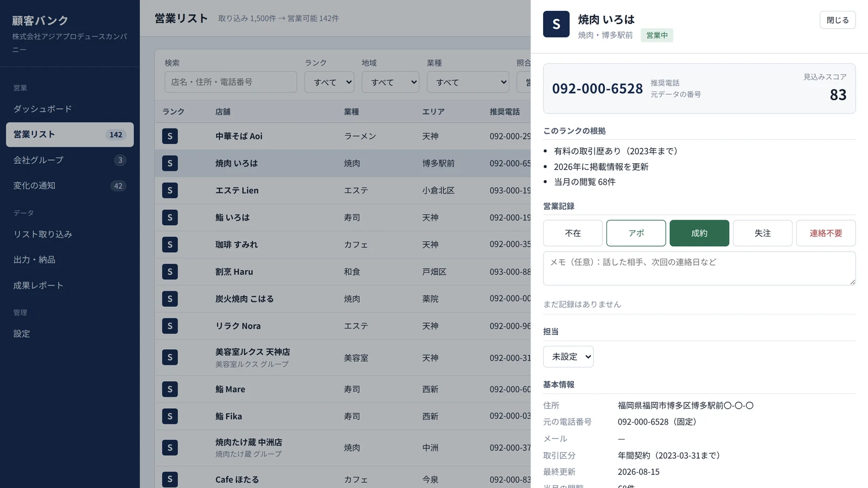Click the S rank badge for 中華そば Aoi
Image resolution: width=868 pixels, height=488 pixels.
point(170,136)
